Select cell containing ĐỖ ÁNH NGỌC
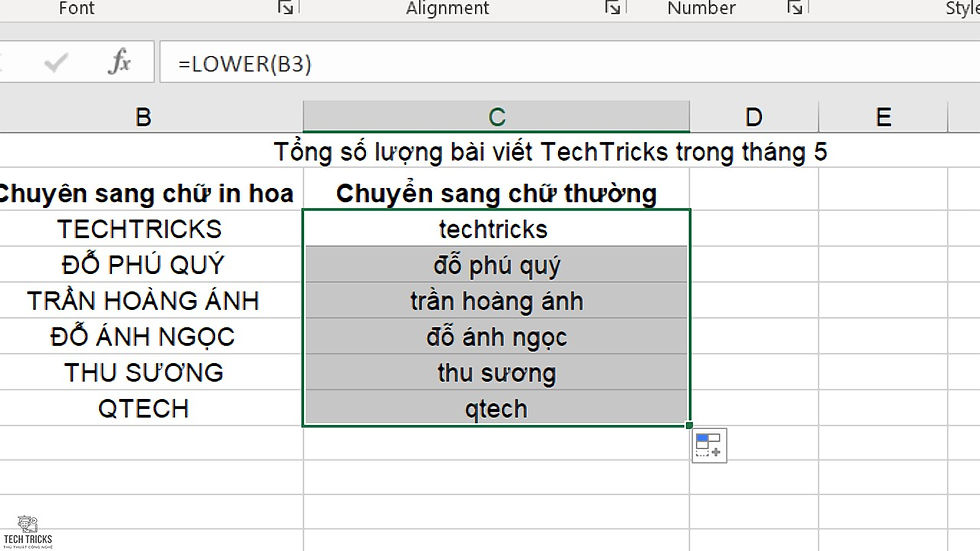 (151, 337)
